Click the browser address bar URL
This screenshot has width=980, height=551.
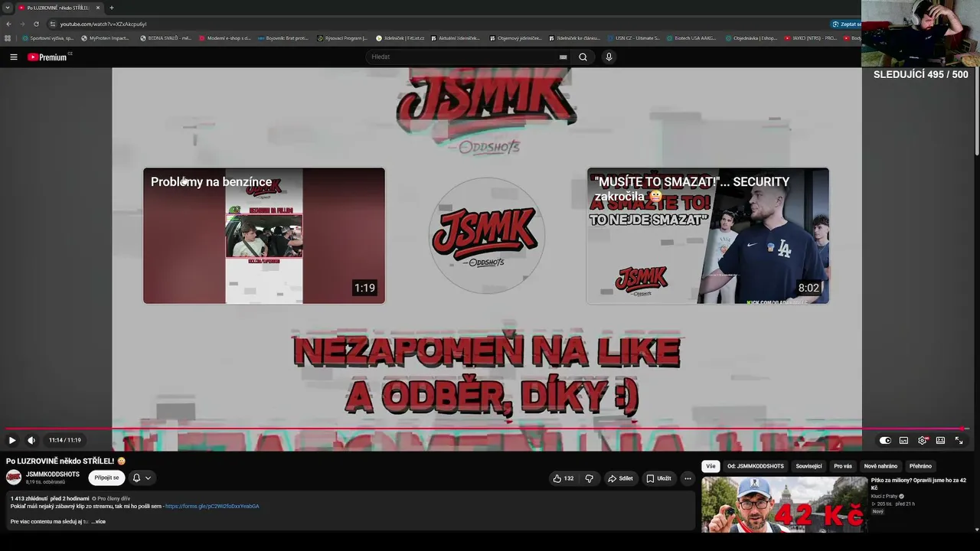[x=103, y=24]
